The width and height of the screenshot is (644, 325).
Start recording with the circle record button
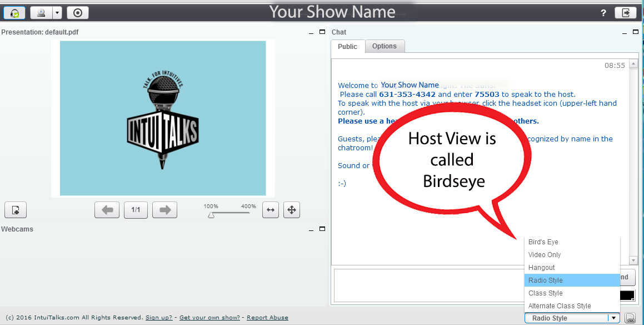pos(78,13)
